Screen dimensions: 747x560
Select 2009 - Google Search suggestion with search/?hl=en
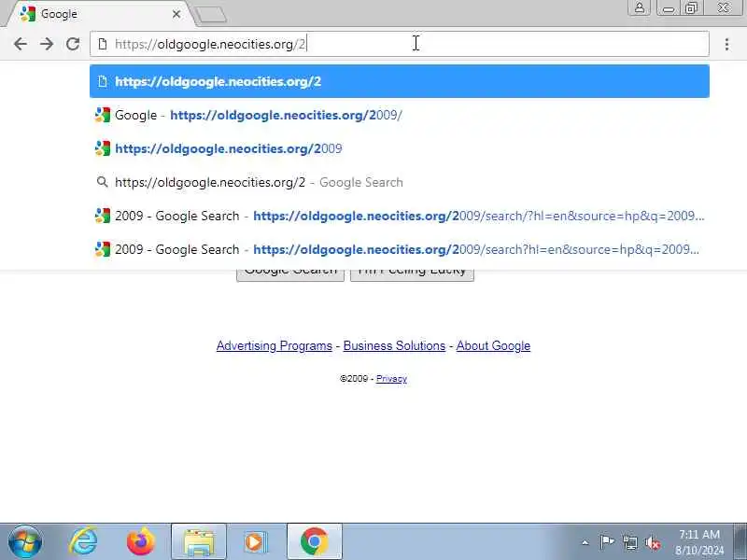400,216
